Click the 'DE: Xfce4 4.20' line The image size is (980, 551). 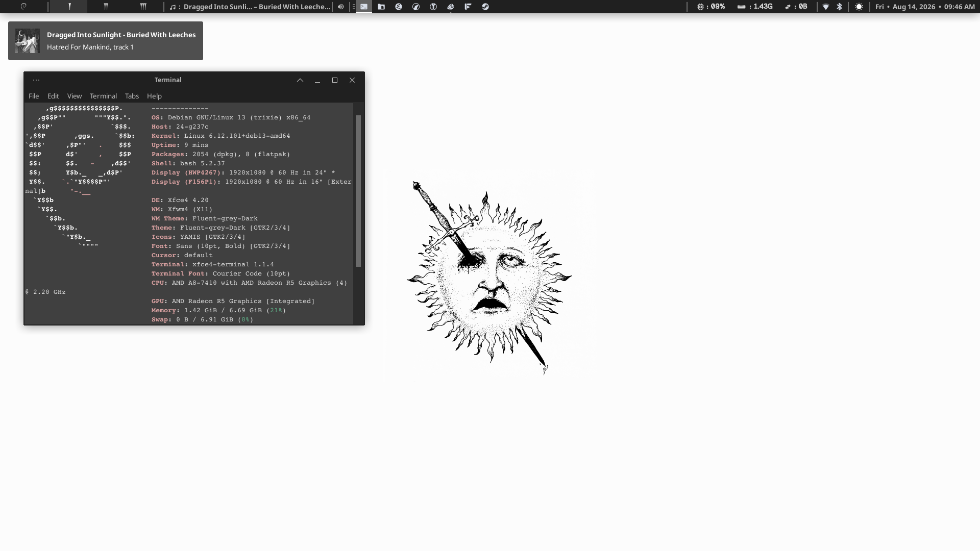click(180, 200)
